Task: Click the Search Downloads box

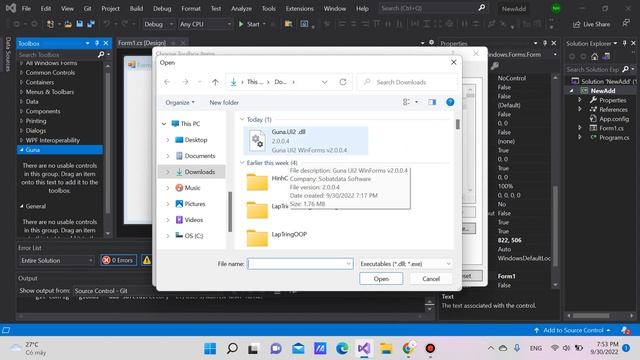Action: [407, 82]
